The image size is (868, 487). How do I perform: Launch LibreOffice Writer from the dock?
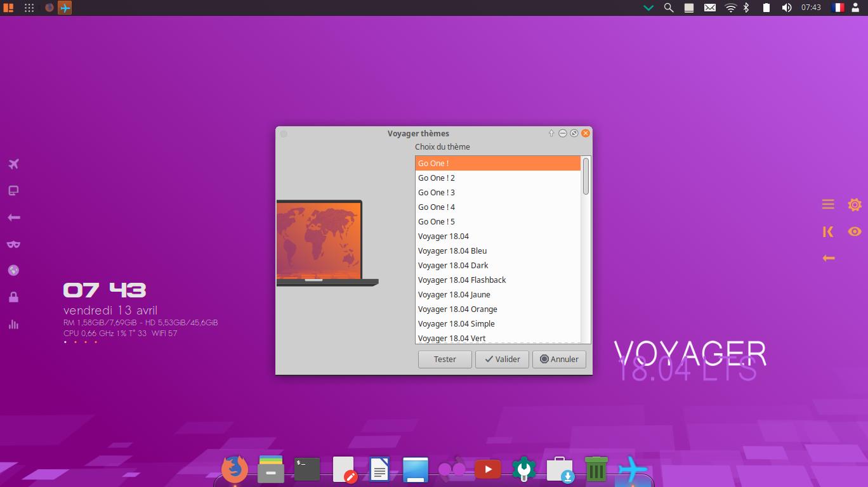[x=379, y=470]
